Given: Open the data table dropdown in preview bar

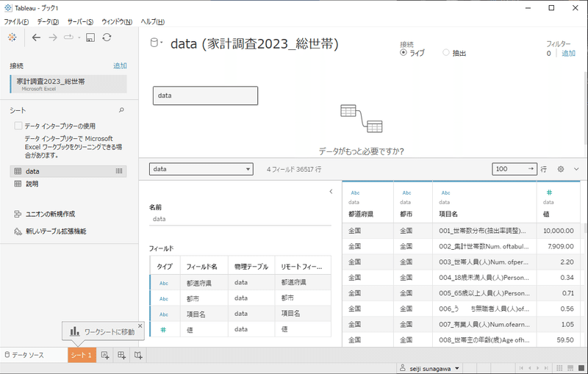Looking at the screenshot, I should 201,169.
